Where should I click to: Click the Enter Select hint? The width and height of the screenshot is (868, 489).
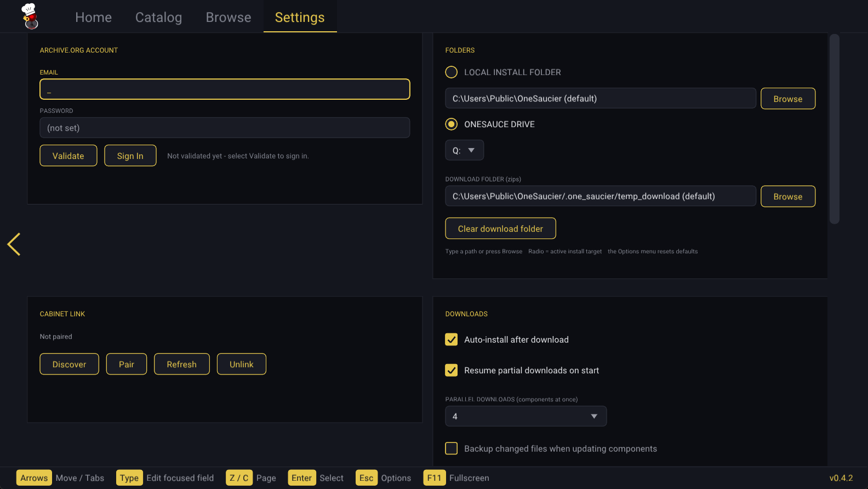tap(316, 478)
